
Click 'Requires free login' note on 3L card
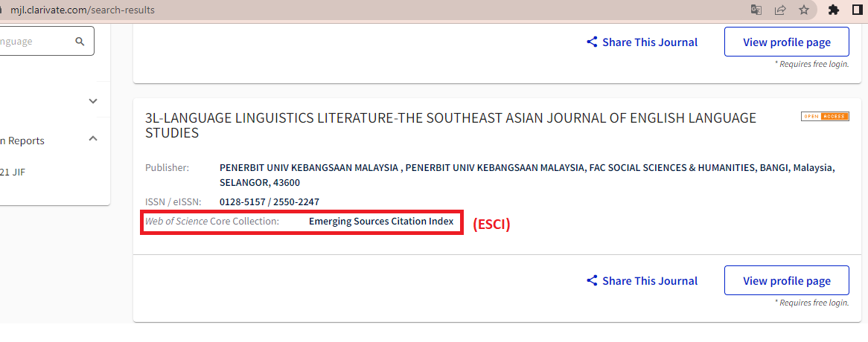click(812, 303)
